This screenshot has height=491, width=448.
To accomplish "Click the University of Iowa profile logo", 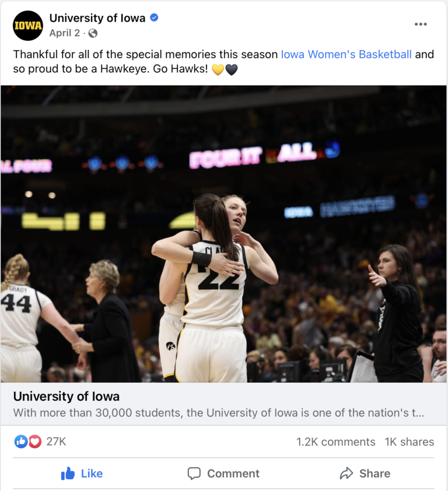I will point(28,26).
